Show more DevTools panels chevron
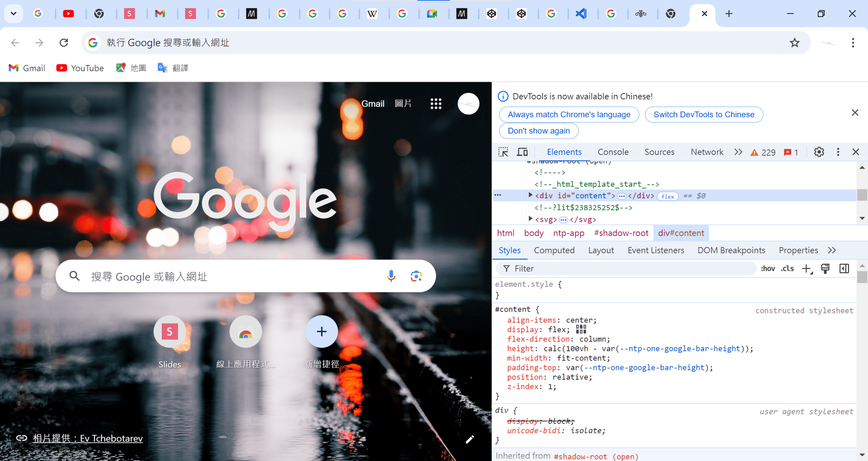Viewport: 868px width, 461px height. click(x=738, y=152)
